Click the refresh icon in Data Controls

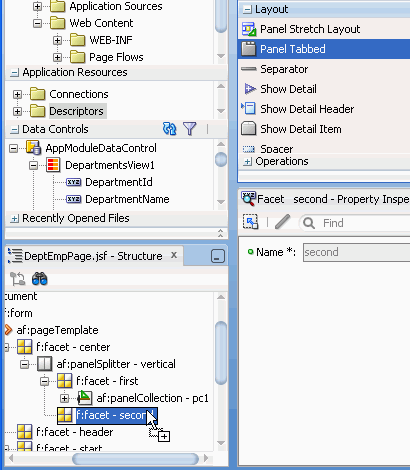point(169,129)
